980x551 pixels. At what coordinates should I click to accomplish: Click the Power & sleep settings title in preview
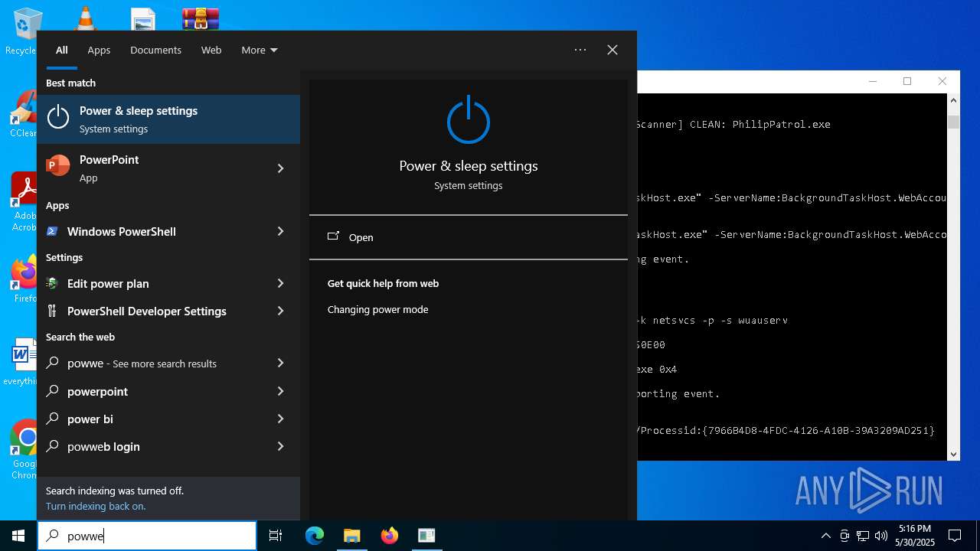(469, 166)
